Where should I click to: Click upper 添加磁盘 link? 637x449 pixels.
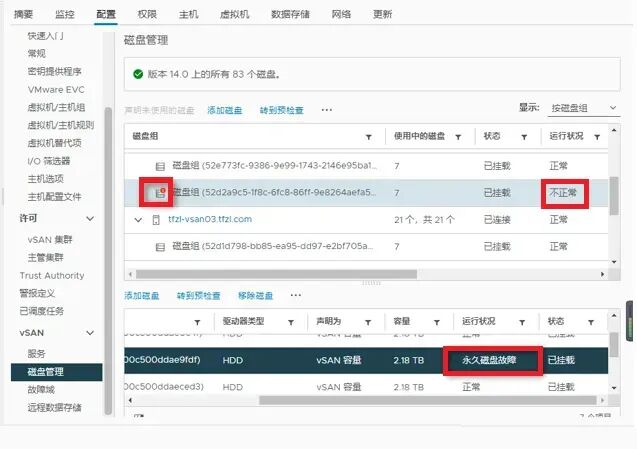point(225,110)
